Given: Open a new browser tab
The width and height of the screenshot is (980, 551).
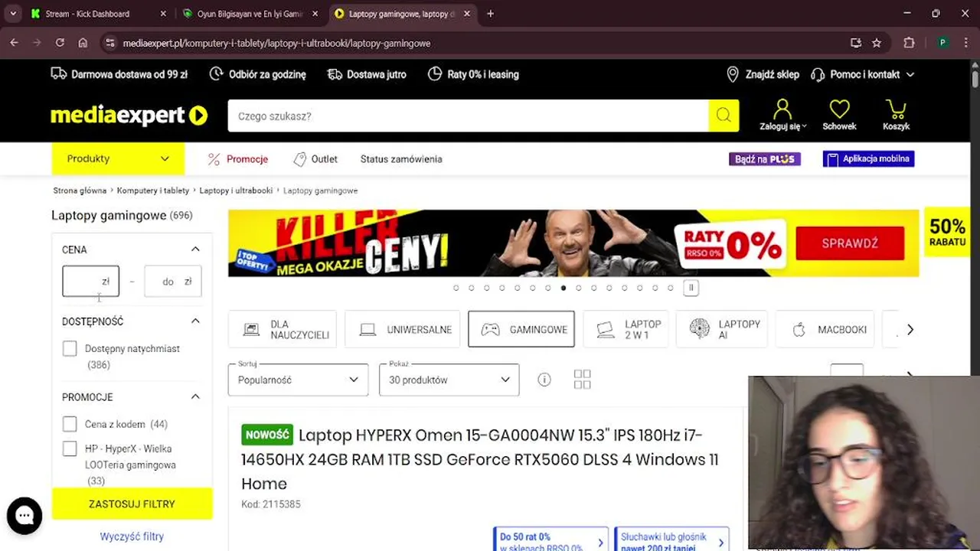Looking at the screenshot, I should pos(490,14).
